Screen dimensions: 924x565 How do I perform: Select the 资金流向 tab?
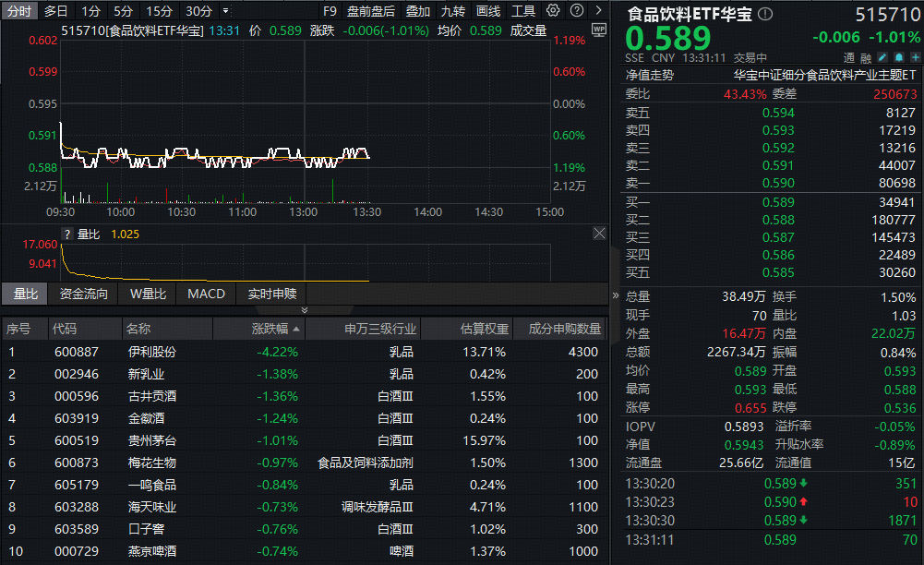tap(84, 294)
